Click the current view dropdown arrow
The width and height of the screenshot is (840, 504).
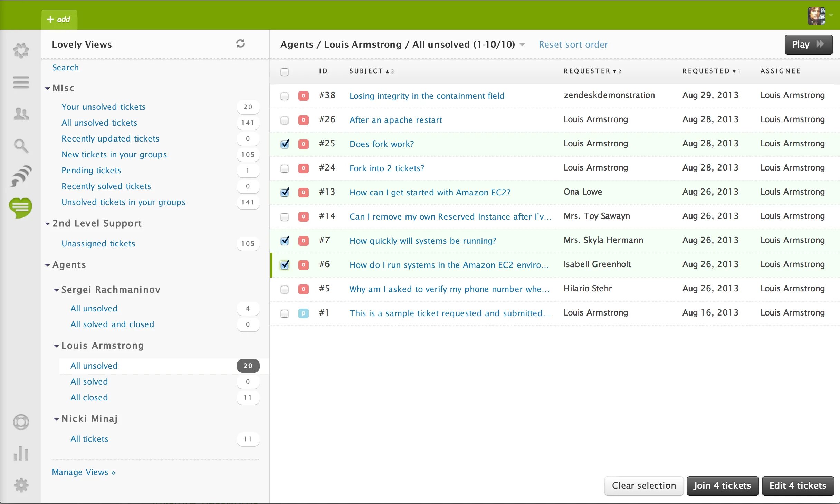[523, 45]
